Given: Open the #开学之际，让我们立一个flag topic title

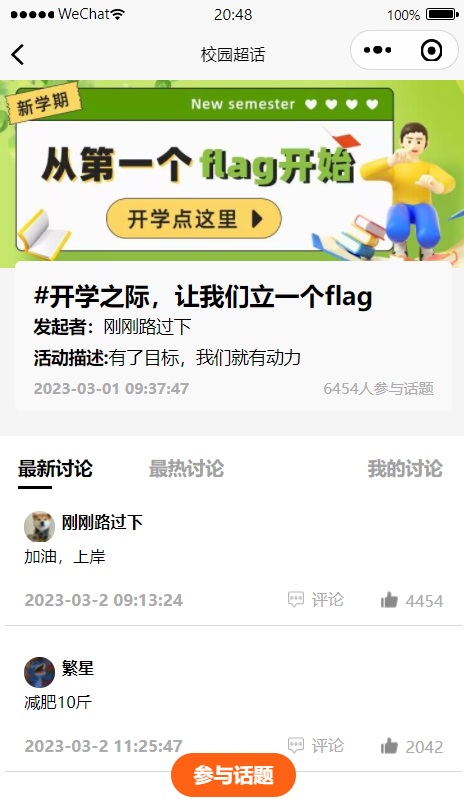Looking at the screenshot, I should pyautogui.click(x=203, y=296).
